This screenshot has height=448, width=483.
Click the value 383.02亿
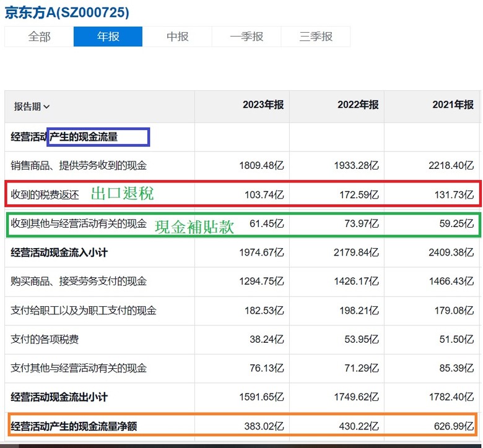coord(264,426)
